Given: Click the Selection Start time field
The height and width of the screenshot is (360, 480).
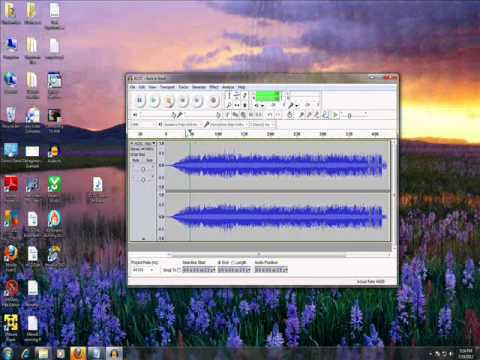Looking at the screenshot, I should tap(199, 270).
